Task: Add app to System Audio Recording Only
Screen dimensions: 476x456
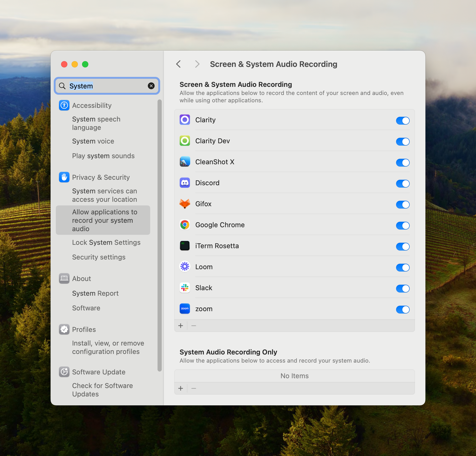Action: pos(181,388)
